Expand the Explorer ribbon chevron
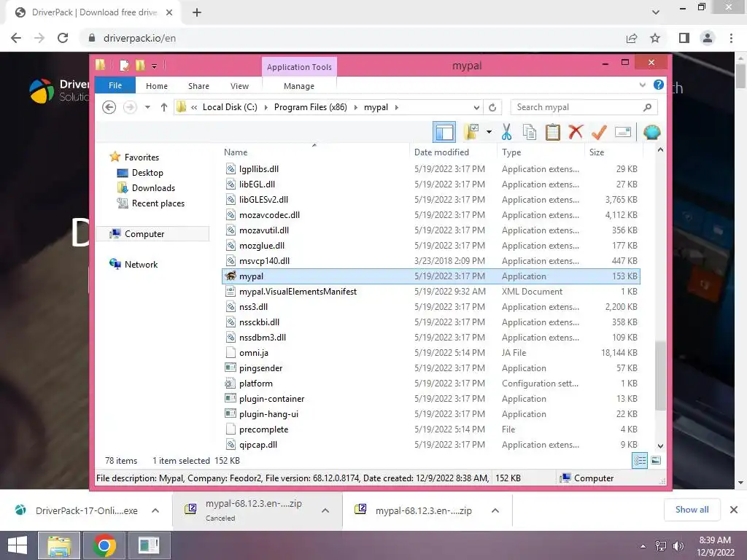The image size is (747, 560). click(642, 85)
